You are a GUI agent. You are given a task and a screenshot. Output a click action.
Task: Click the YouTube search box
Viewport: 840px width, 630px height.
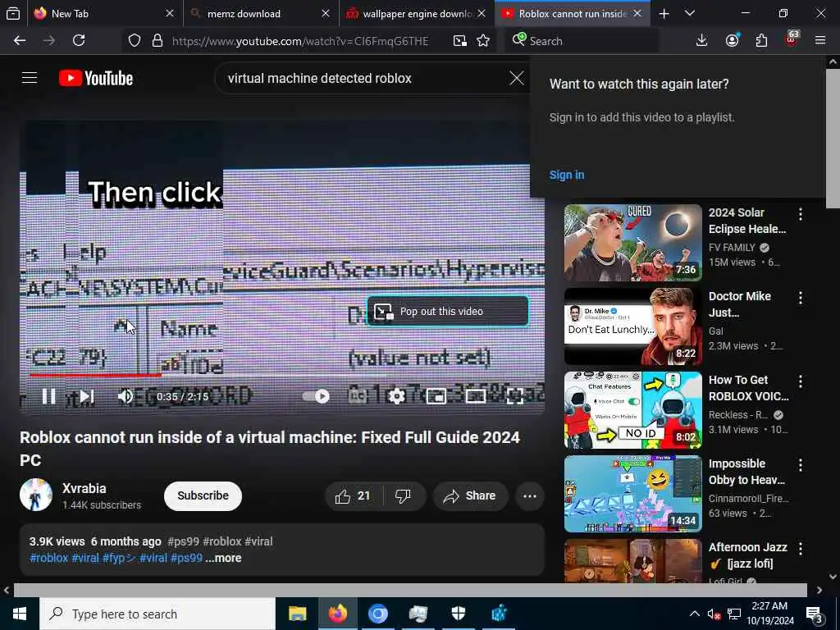point(364,78)
